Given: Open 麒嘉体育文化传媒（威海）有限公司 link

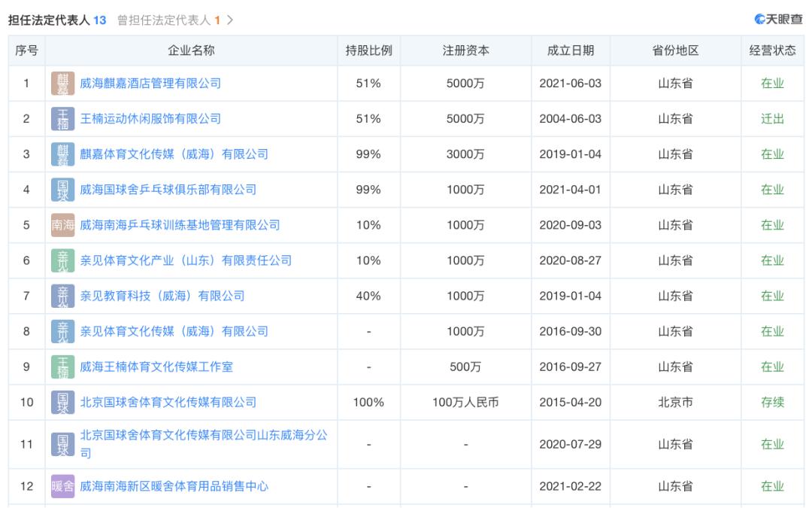Looking at the screenshot, I should [x=174, y=154].
